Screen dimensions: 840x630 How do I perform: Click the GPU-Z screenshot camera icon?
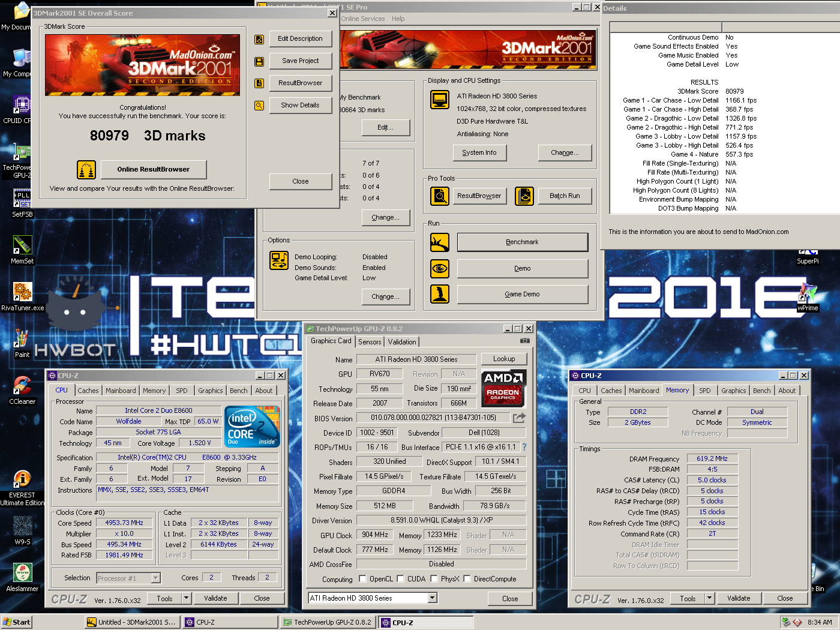(x=525, y=341)
